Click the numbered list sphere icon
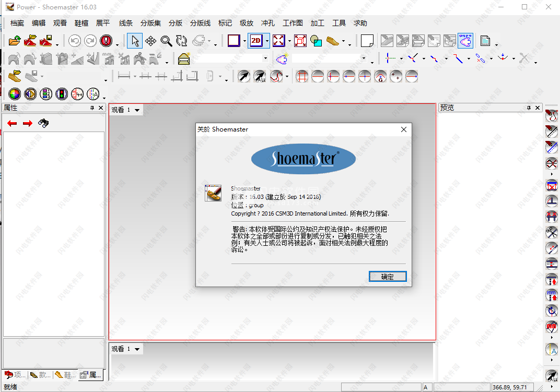The width and height of the screenshot is (560, 392). pos(46,94)
